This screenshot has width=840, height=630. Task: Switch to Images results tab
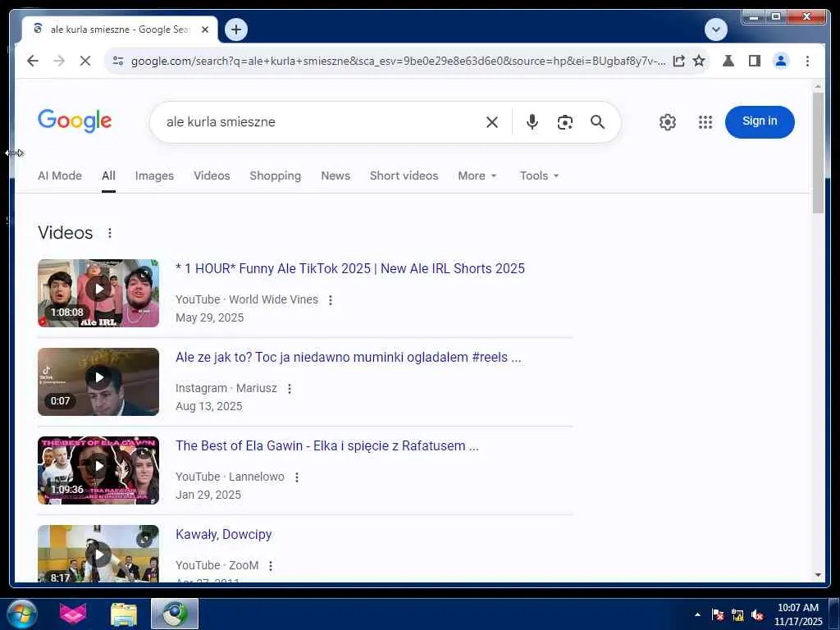(154, 176)
